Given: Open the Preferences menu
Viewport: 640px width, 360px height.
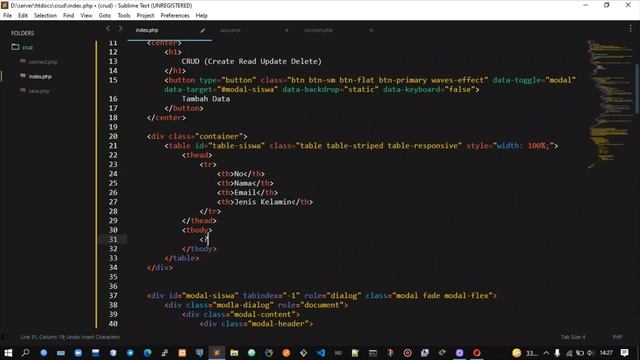Looking at the screenshot, I should [x=175, y=16].
